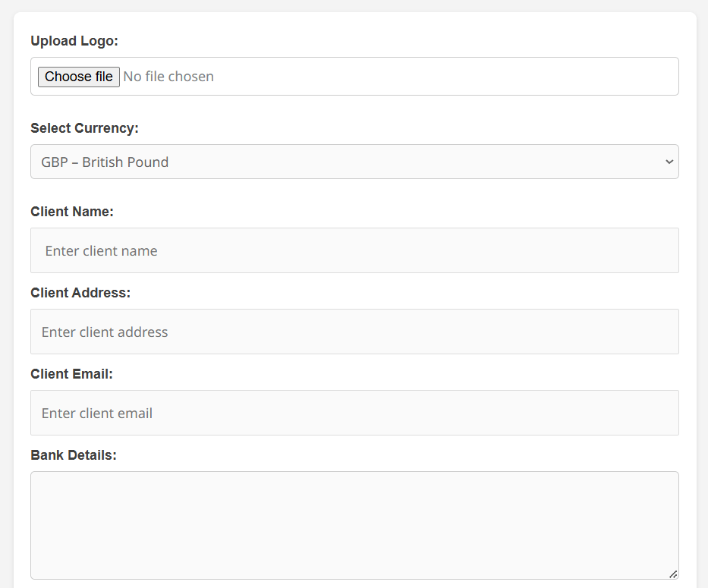Click the 'Bank Details:' label
The height and width of the screenshot is (588, 708).
pyautogui.click(x=74, y=455)
